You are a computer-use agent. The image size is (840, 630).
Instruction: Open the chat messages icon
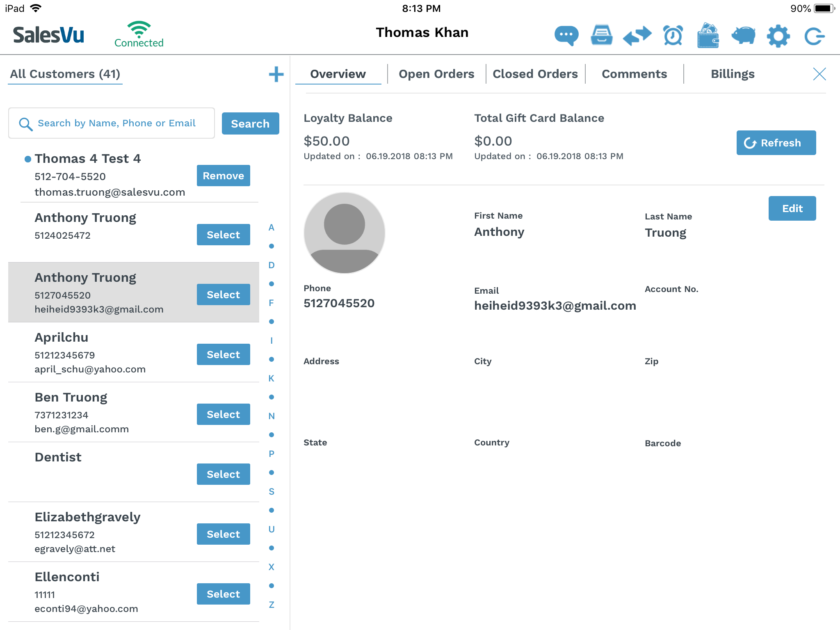pos(566,36)
